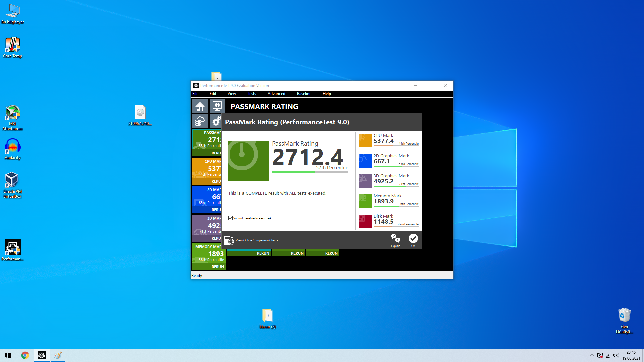The width and height of the screenshot is (644, 362).
Task: Click RERUN under Memory Mark tile
Action: click(218, 267)
